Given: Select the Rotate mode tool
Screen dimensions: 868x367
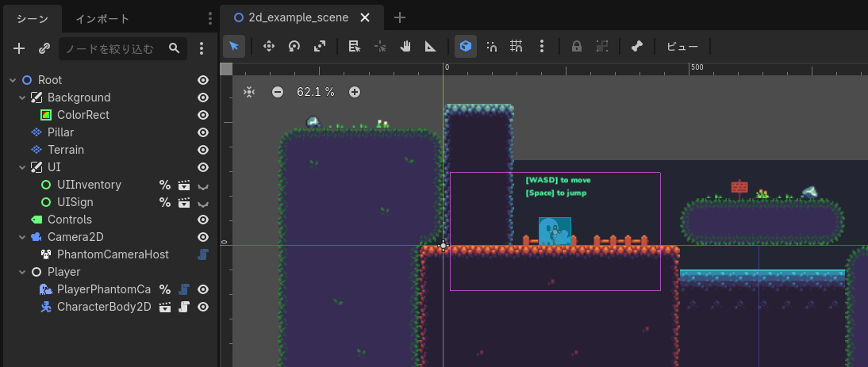Looking at the screenshot, I should tap(294, 46).
